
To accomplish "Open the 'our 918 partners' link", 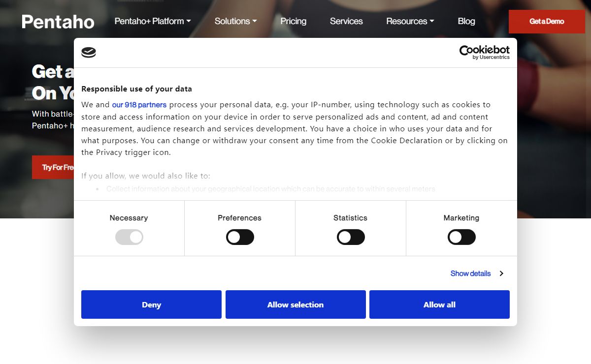I will (139, 105).
